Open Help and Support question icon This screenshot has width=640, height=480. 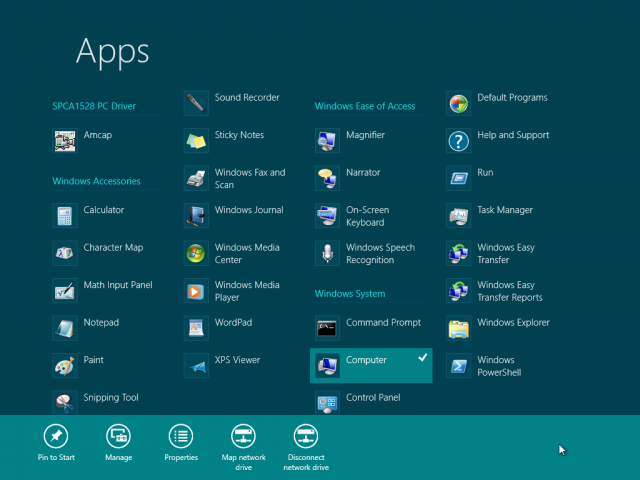coord(459,141)
